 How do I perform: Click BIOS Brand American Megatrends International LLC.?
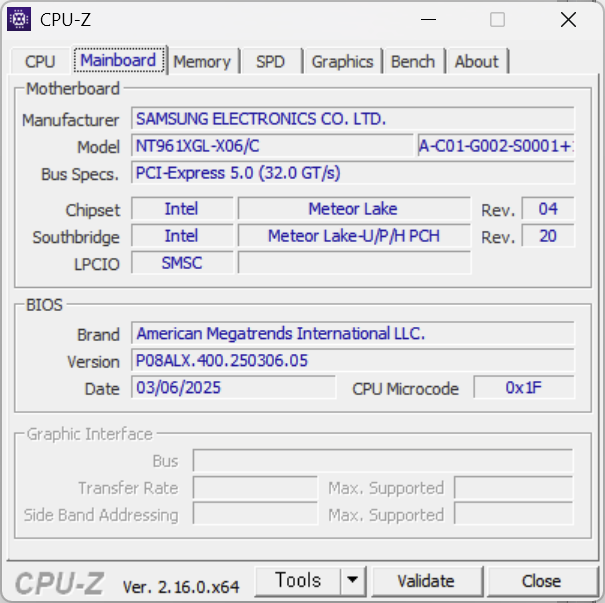353,333
